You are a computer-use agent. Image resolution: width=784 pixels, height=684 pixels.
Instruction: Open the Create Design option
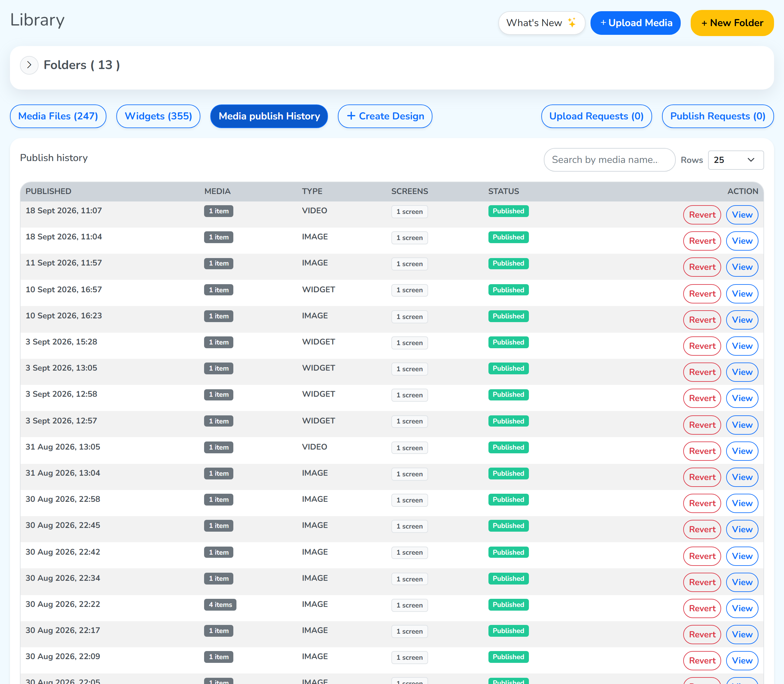click(x=385, y=116)
